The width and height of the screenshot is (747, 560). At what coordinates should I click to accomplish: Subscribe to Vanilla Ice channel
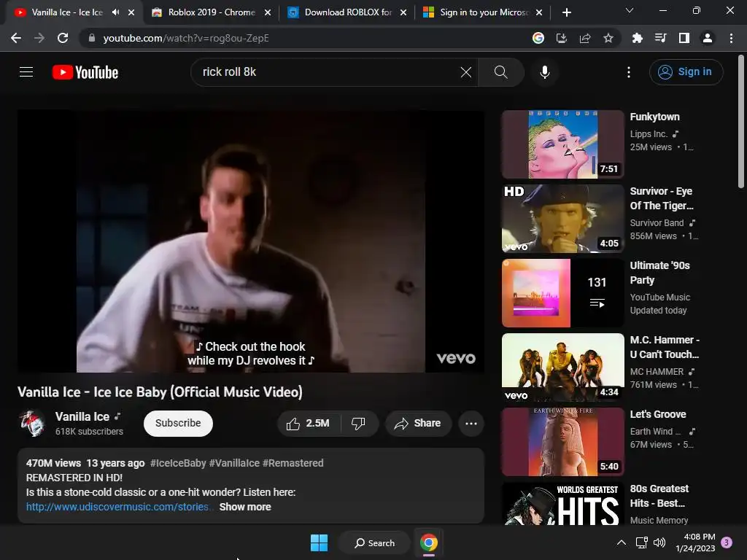(178, 424)
